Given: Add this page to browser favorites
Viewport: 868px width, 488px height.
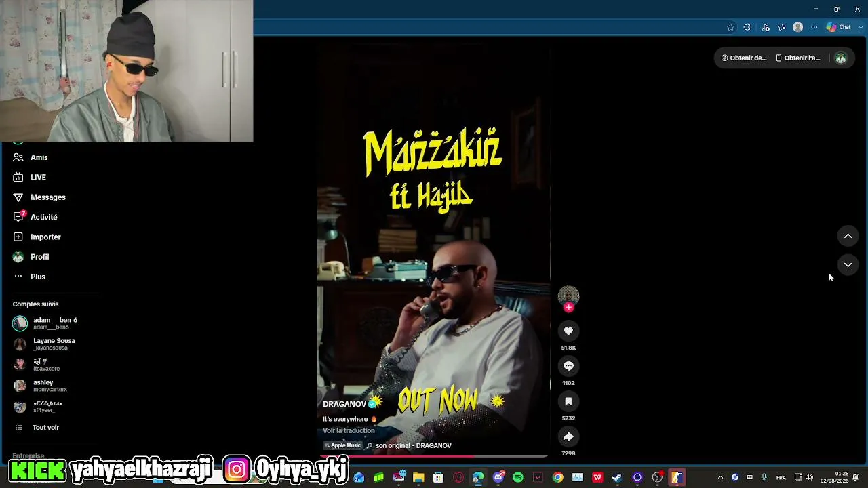Looking at the screenshot, I should (x=730, y=27).
